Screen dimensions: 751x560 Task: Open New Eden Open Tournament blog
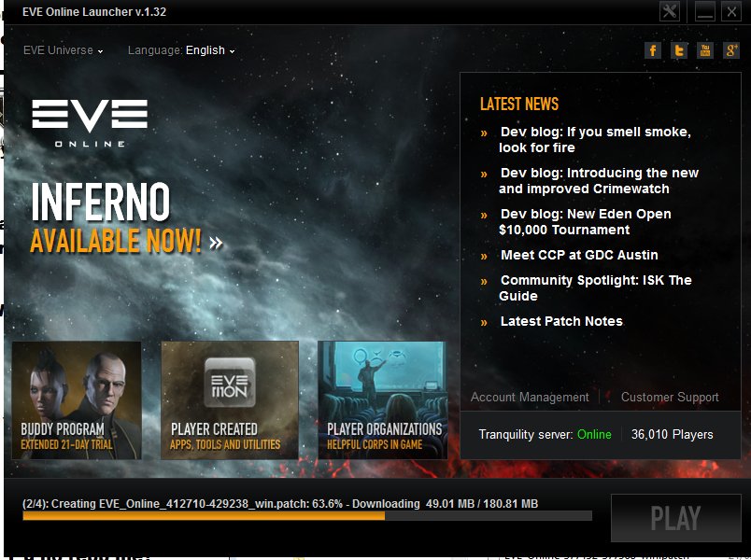[x=585, y=221]
